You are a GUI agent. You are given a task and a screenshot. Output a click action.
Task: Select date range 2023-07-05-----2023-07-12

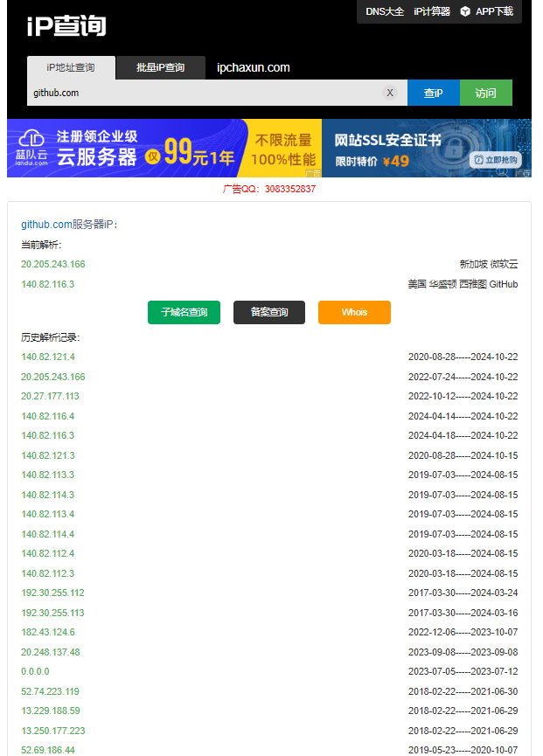[x=463, y=671]
